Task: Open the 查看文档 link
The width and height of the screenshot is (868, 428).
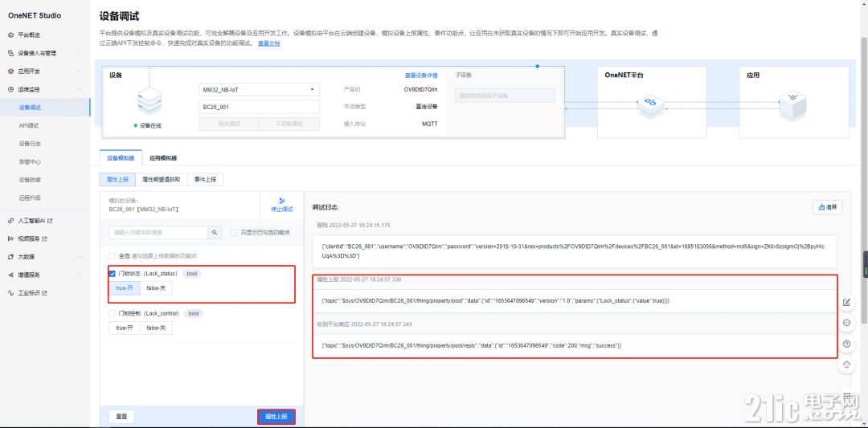Action: click(269, 43)
